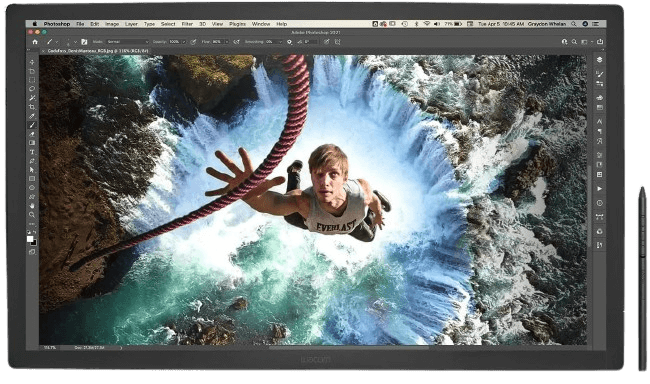Open the Window menu
The height and width of the screenshot is (384, 650).
pos(261,24)
